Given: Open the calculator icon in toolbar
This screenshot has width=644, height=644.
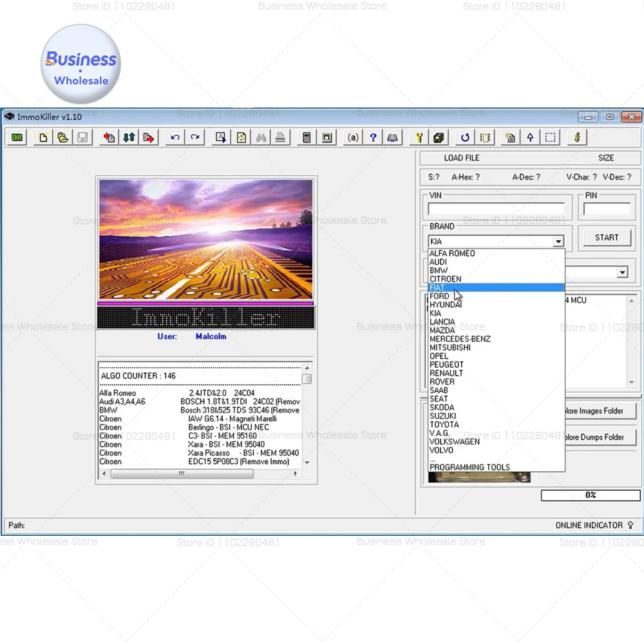Looking at the screenshot, I should click(307, 138).
